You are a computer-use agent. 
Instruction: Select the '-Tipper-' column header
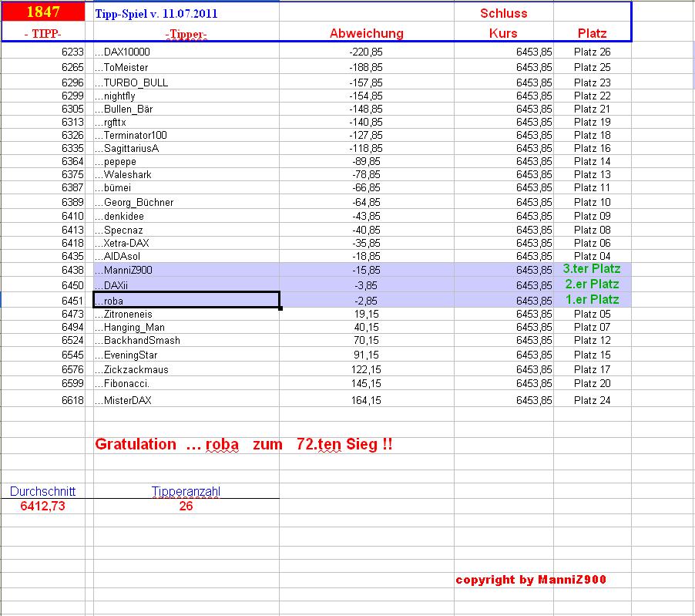coord(186,34)
